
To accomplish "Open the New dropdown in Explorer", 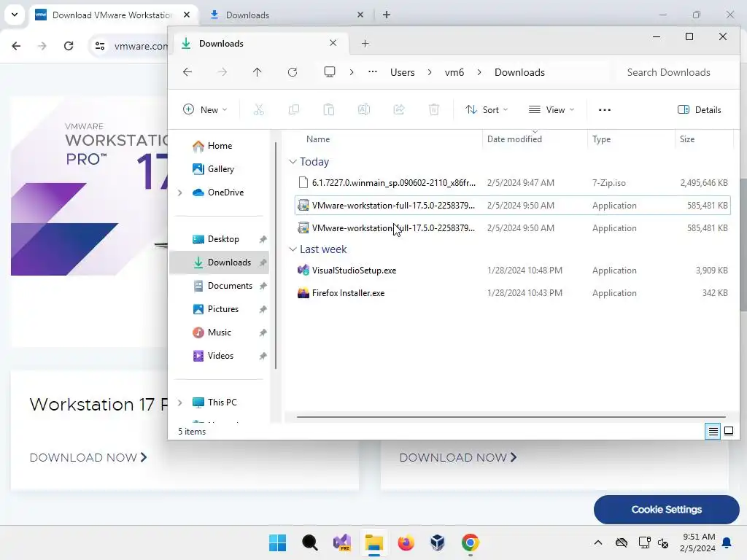I will tap(205, 110).
